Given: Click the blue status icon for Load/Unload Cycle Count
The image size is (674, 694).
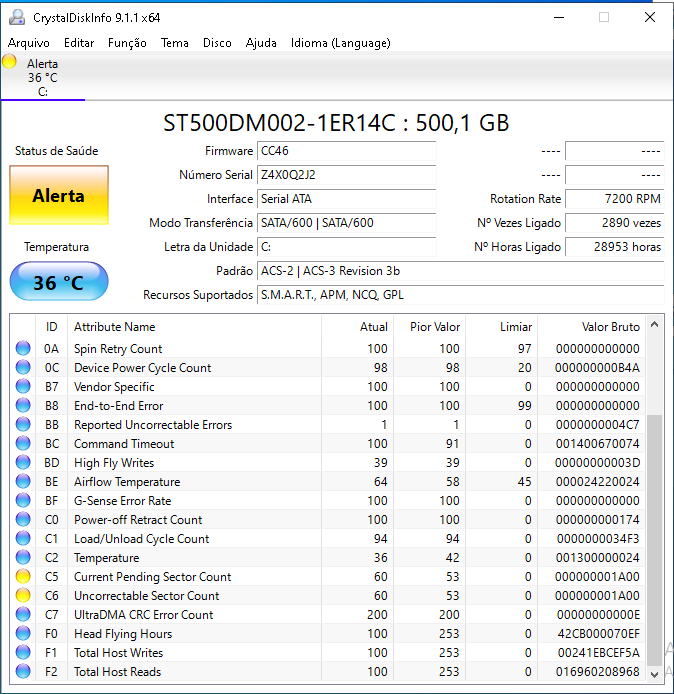Looking at the screenshot, I should pos(23,539).
